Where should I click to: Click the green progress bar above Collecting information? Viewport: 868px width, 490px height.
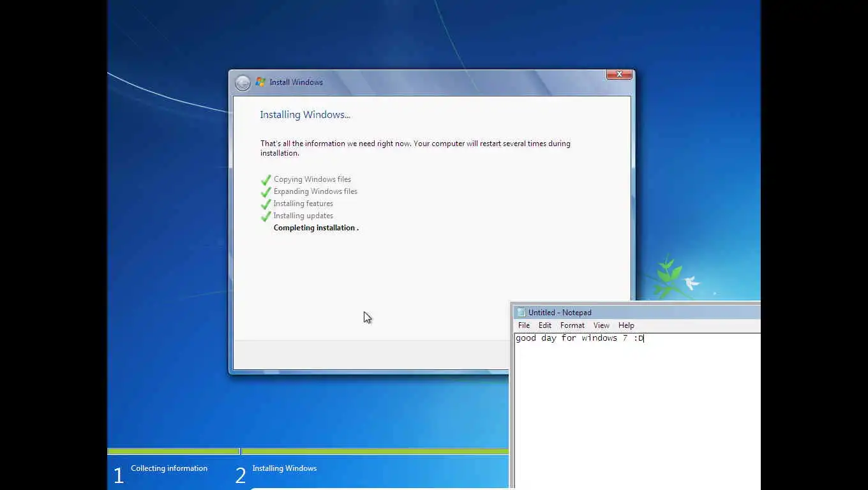click(x=173, y=452)
